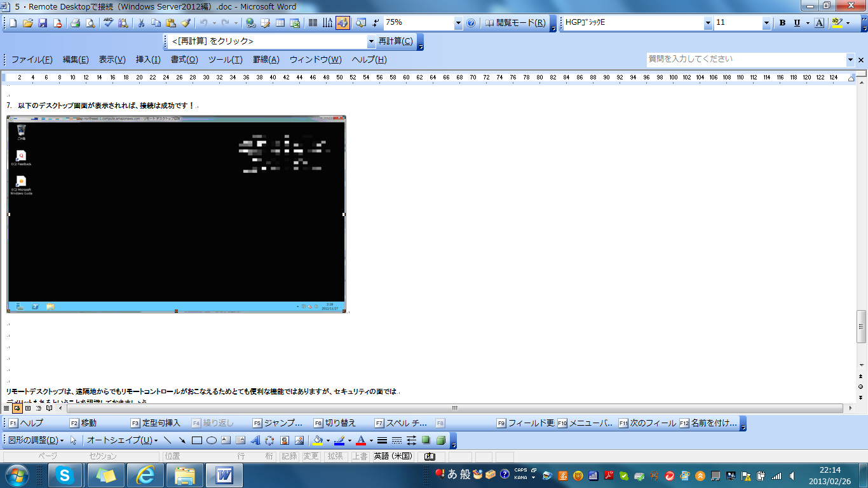868x488 pixels.
Task: Apply the red font color A
Action: click(361, 440)
